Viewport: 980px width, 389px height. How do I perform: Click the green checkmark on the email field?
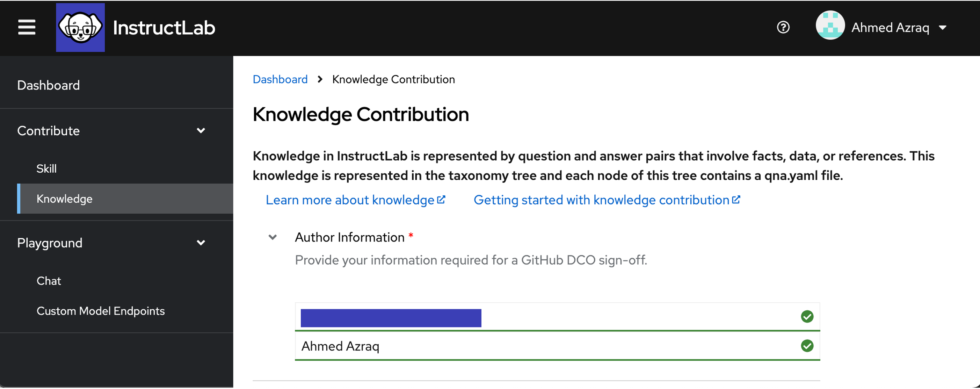[x=807, y=316]
